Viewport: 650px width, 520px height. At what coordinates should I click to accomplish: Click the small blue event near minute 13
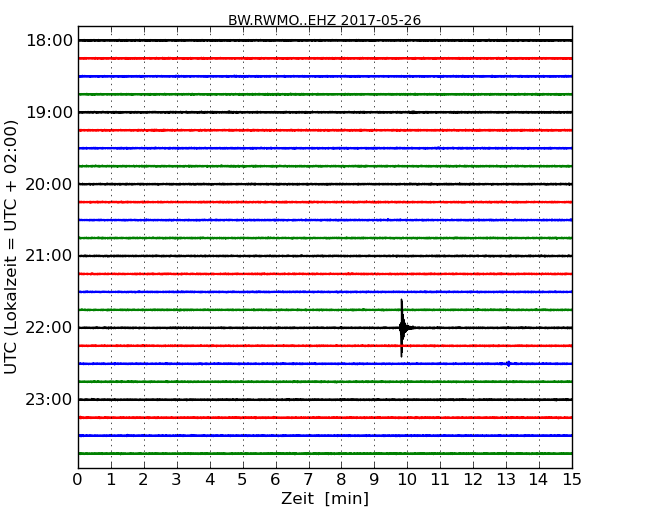tap(509, 364)
